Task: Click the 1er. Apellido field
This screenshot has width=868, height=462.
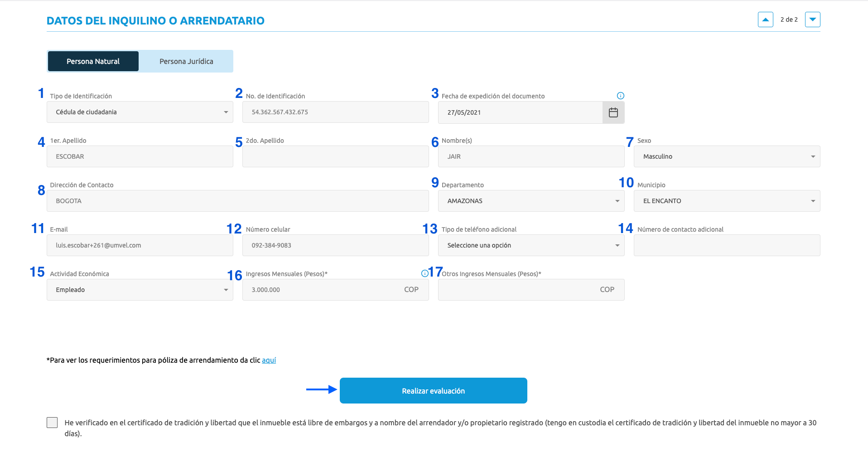Action: (x=140, y=156)
